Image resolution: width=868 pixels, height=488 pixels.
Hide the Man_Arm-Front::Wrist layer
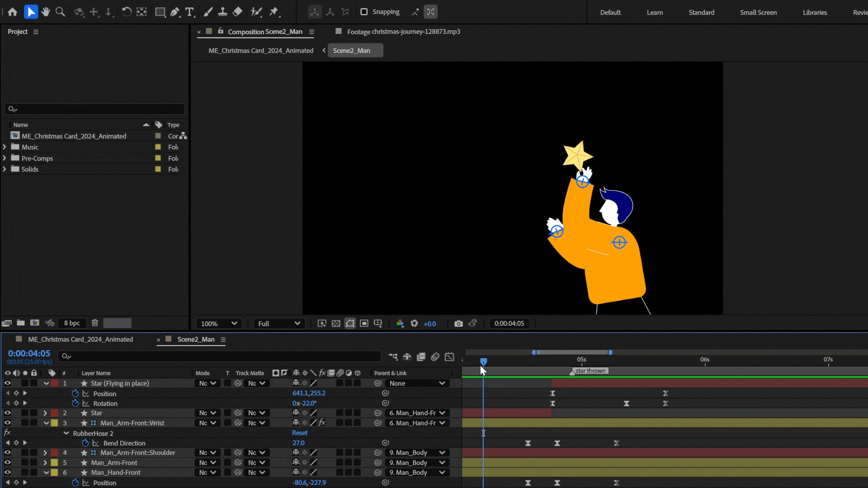pos(7,423)
